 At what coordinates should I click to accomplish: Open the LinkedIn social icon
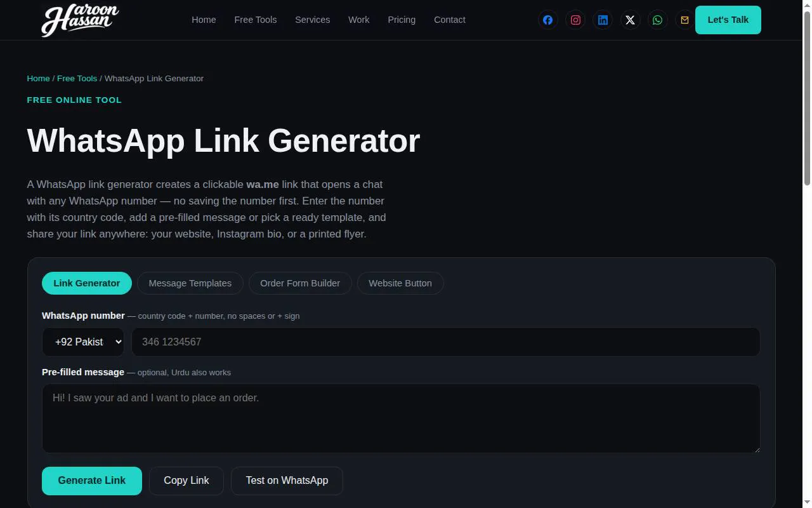pyautogui.click(x=603, y=20)
